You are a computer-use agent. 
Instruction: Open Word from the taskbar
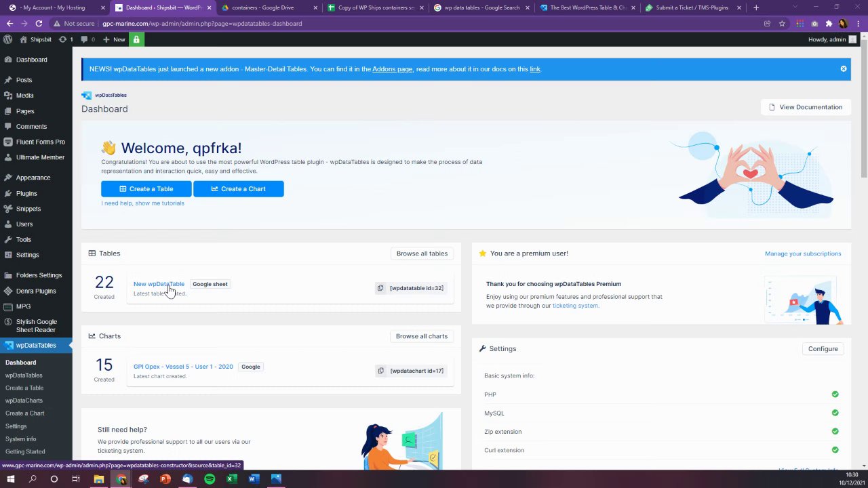[x=254, y=479]
